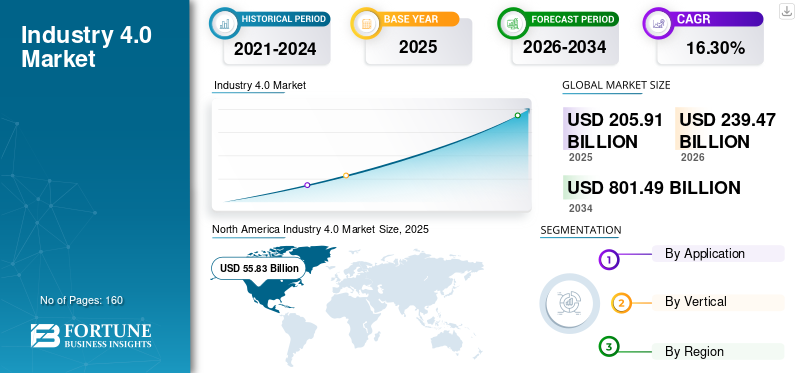Screen dimensions: 800x373
Task: Click the Historical Period chart icon
Action: tap(224, 23)
